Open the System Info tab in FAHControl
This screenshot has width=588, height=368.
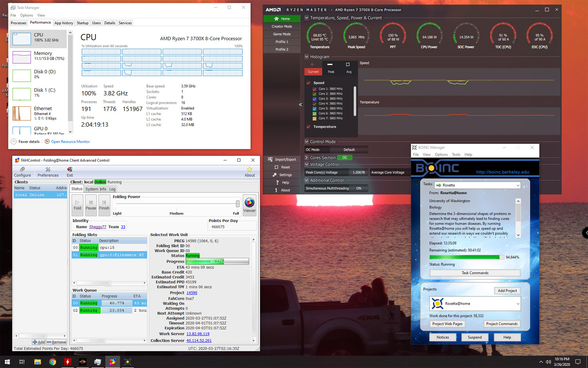click(96, 189)
